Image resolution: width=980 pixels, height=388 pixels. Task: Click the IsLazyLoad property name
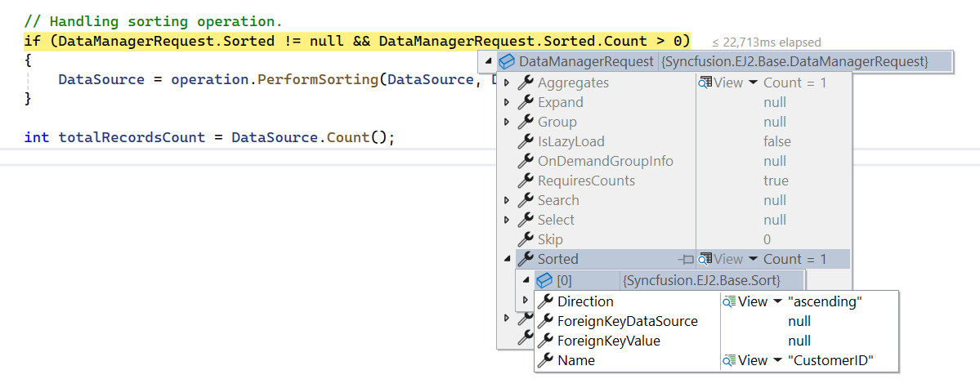(571, 142)
